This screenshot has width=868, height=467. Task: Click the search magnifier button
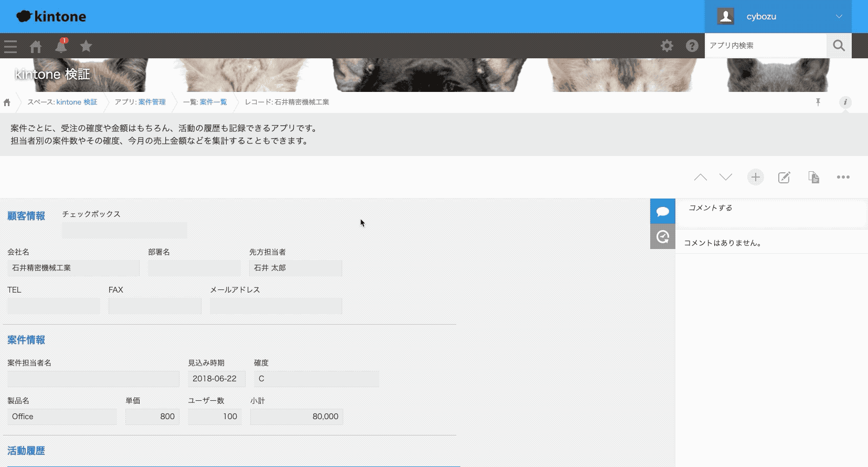click(x=839, y=46)
